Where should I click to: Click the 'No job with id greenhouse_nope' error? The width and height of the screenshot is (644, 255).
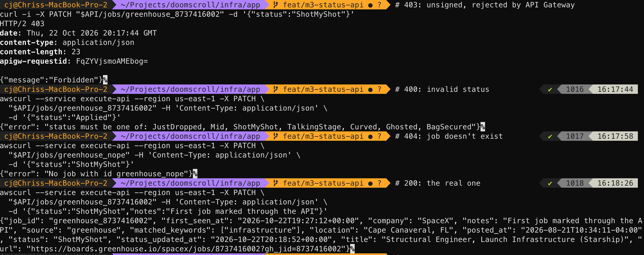(x=96, y=174)
